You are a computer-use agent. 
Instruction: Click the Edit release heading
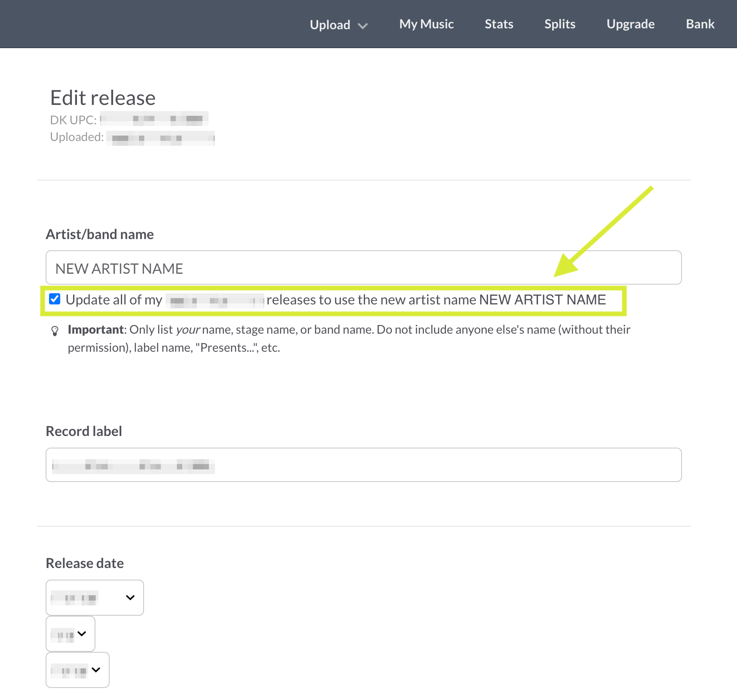[103, 98]
